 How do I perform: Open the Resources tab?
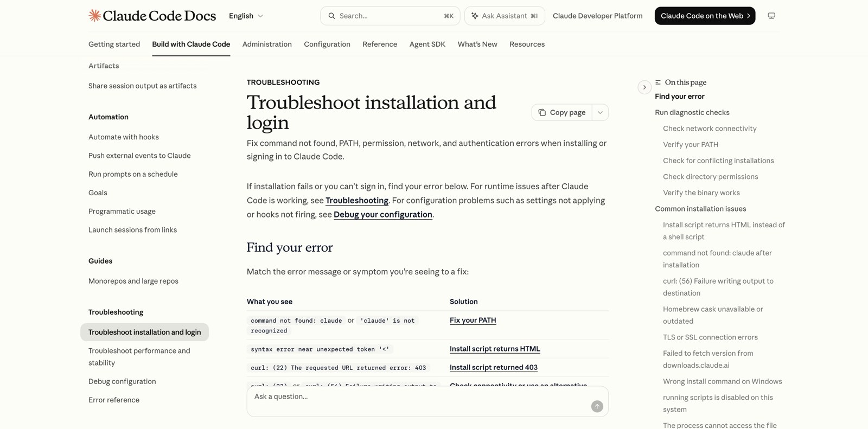tap(527, 44)
